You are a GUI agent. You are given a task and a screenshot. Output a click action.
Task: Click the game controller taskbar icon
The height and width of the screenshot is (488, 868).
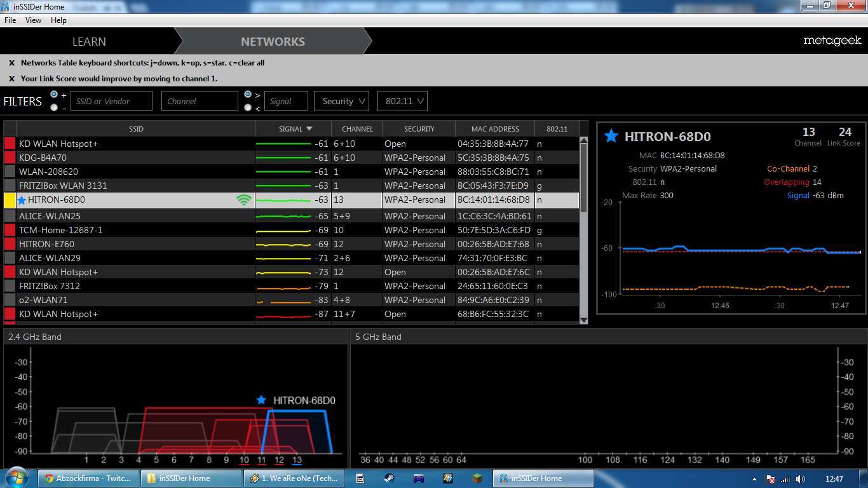point(418,478)
